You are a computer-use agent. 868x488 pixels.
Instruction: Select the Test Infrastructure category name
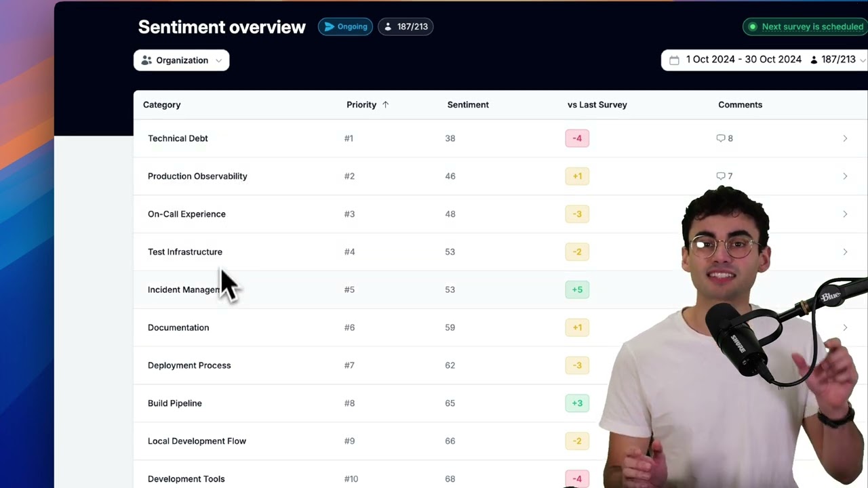(x=185, y=252)
